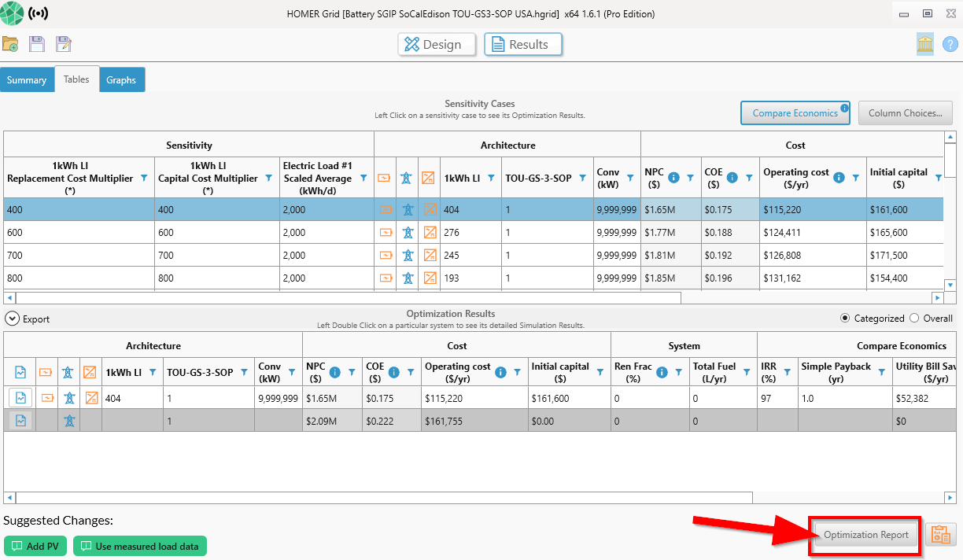Open the proposal report via the clipboard-calculator icon

click(941, 534)
